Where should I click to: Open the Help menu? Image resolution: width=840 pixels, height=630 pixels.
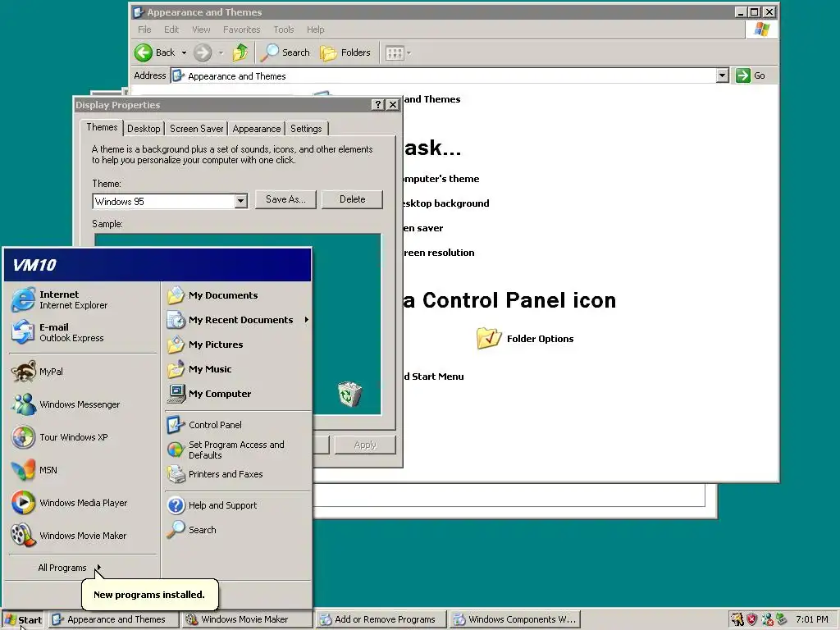click(316, 30)
